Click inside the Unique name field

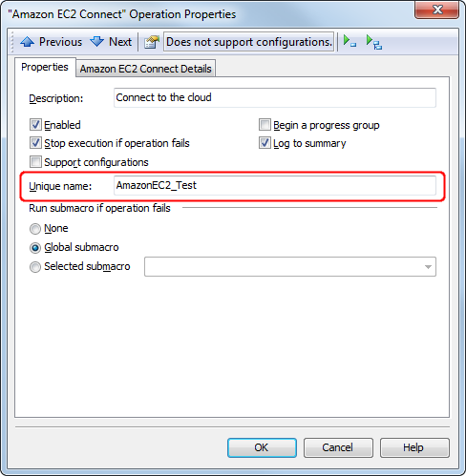(x=275, y=186)
